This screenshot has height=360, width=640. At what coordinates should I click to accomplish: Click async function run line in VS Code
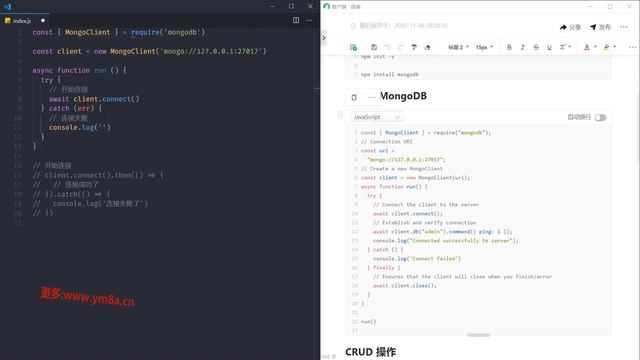(x=80, y=70)
